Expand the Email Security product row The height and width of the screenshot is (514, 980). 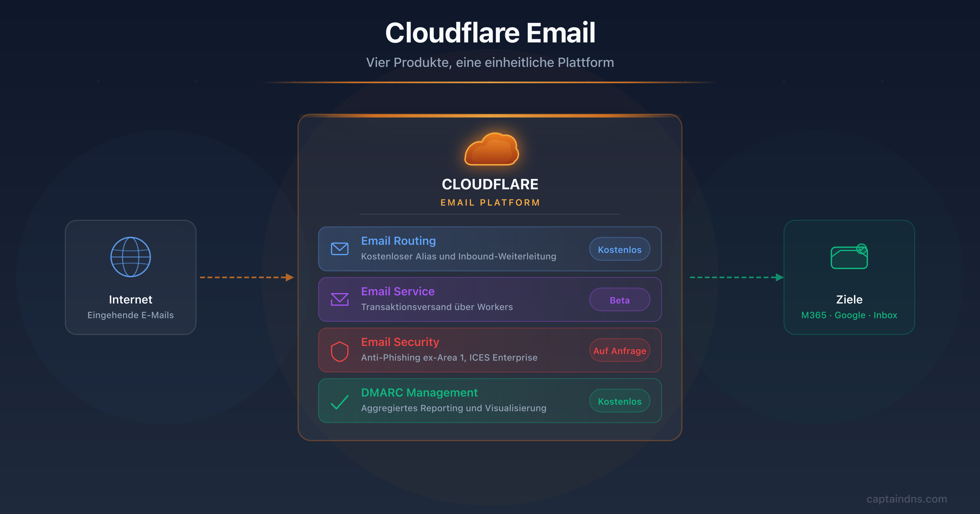click(x=490, y=350)
